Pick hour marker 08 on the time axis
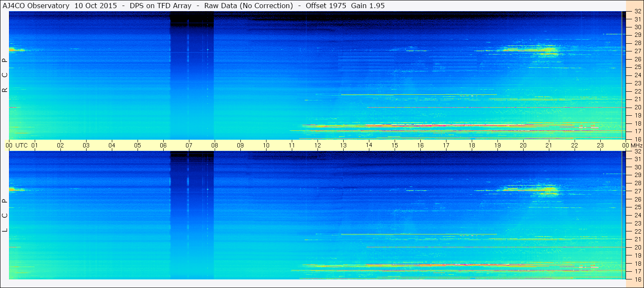 [215, 145]
